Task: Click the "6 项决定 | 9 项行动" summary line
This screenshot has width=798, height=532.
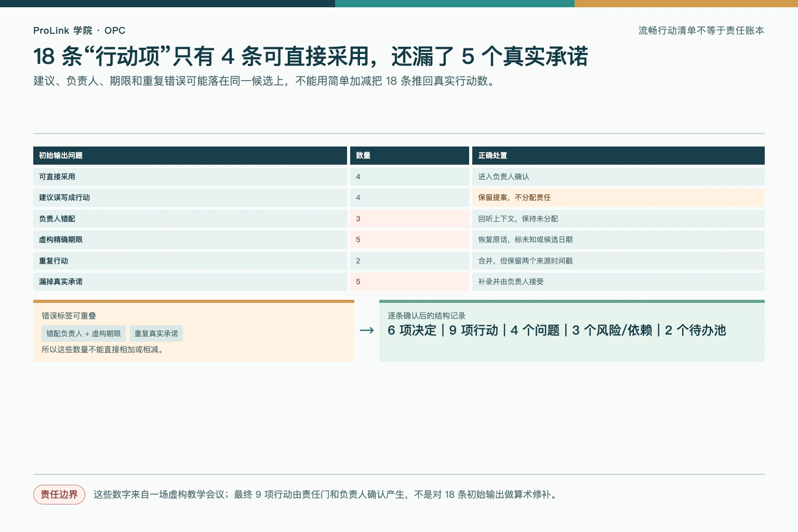Action: pyautogui.click(x=556, y=330)
